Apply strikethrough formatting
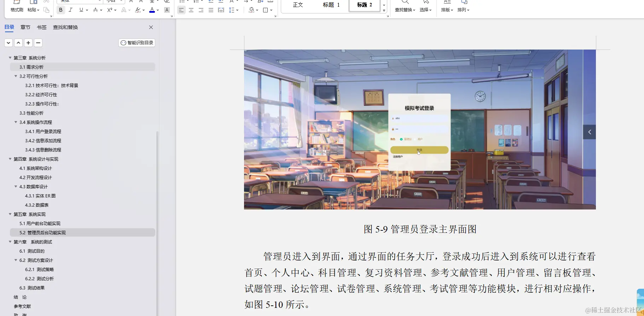 tap(95, 10)
